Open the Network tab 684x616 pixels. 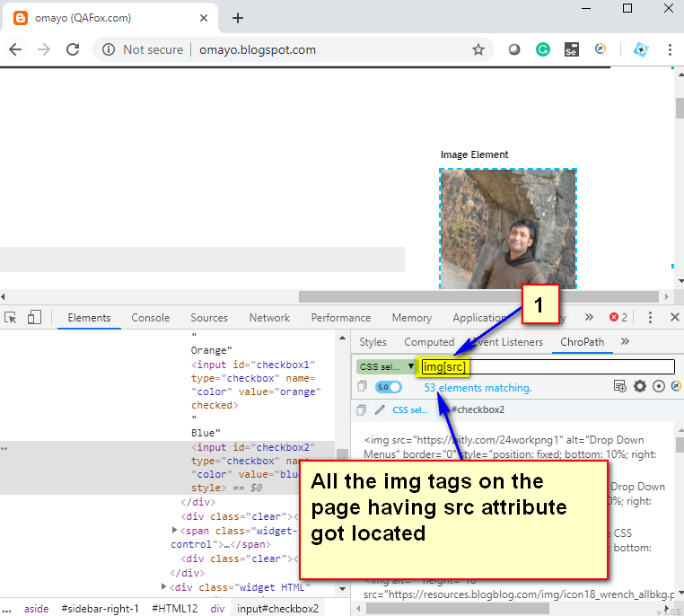(x=269, y=318)
